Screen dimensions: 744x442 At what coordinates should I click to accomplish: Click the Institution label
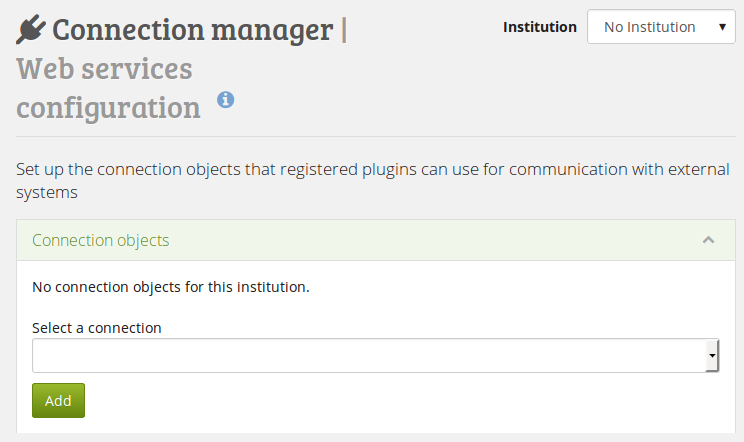[x=539, y=27]
